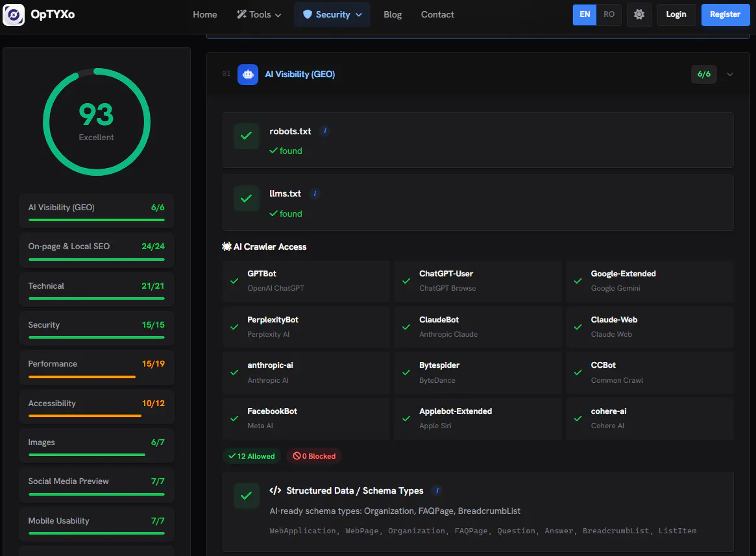
Task: Click the ChatGPT-User check mark
Action: point(406,281)
